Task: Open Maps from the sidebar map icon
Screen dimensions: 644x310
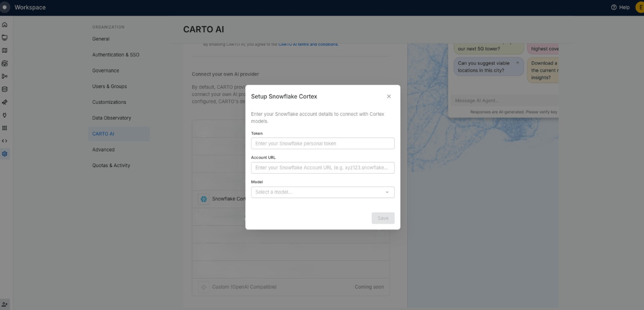Action: tap(5, 51)
